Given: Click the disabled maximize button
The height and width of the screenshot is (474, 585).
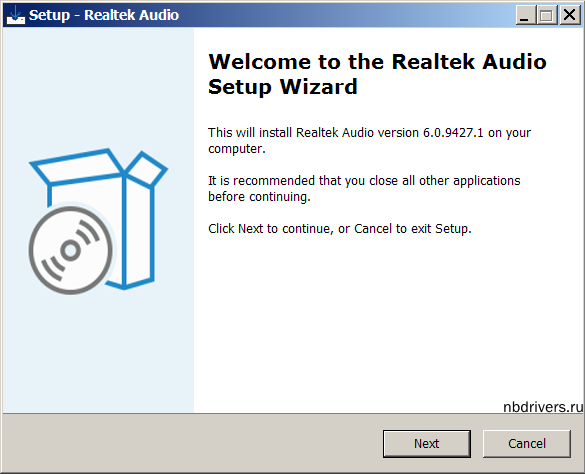Looking at the screenshot, I should [547, 15].
